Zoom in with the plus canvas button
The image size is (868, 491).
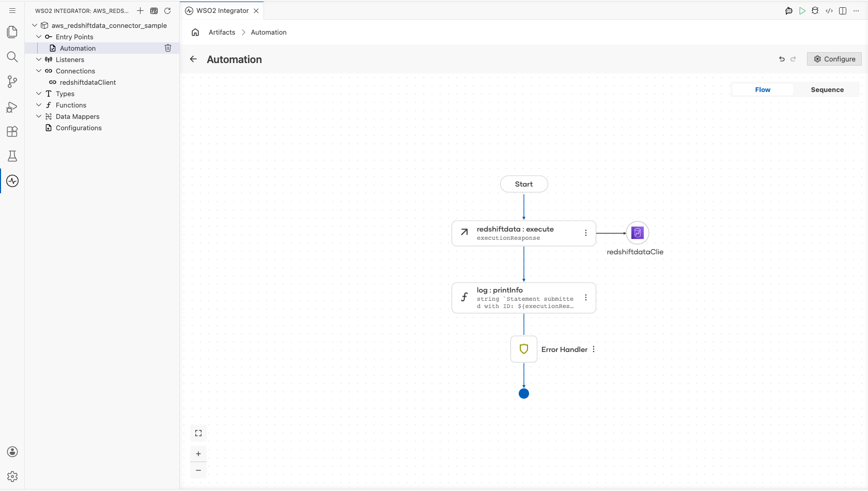(198, 454)
